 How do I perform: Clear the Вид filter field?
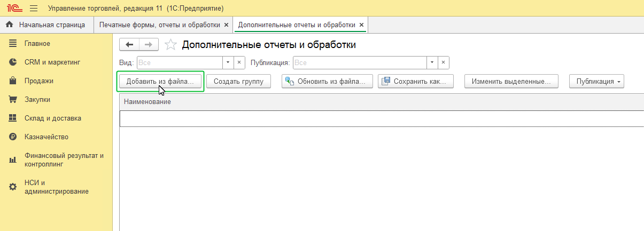(x=239, y=62)
